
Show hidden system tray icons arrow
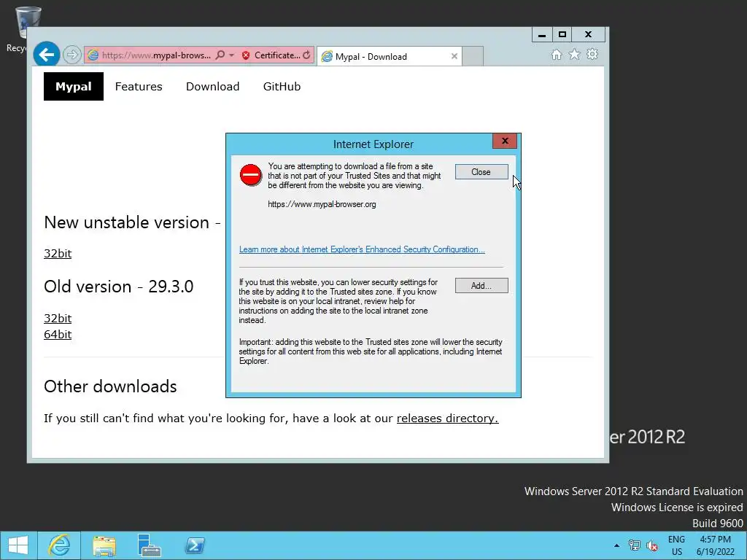point(616,545)
